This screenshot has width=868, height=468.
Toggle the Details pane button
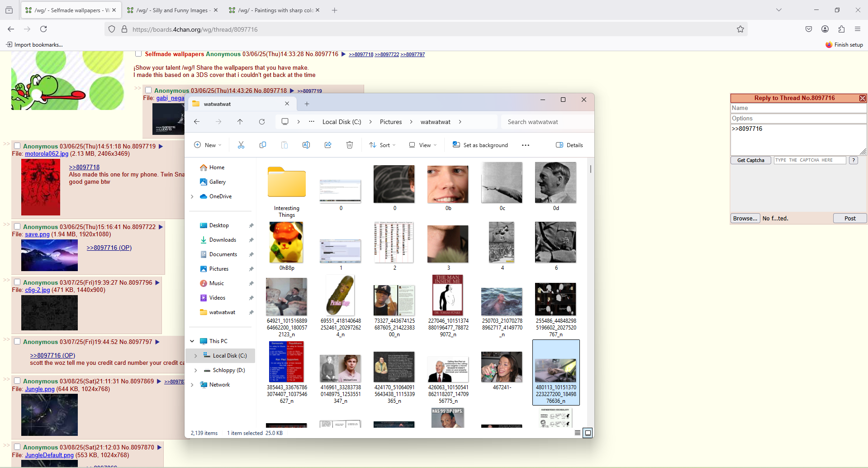(x=569, y=145)
